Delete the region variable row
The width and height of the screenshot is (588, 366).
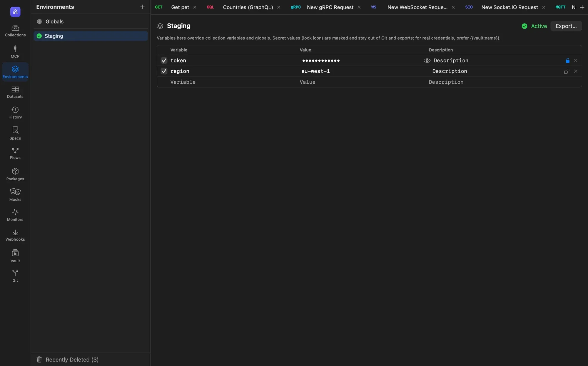coord(576,71)
